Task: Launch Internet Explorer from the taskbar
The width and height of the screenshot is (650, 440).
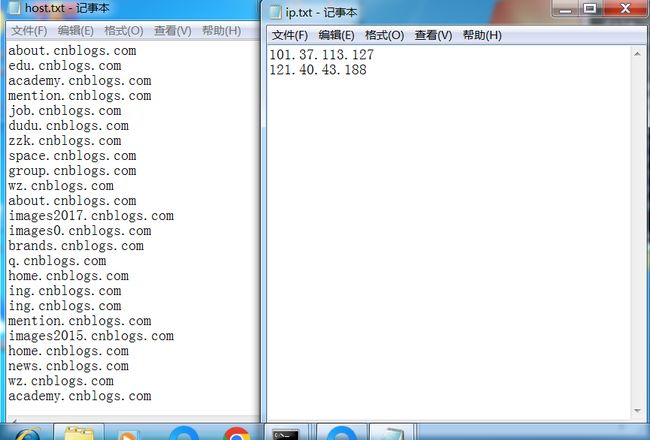Action: click(27, 433)
